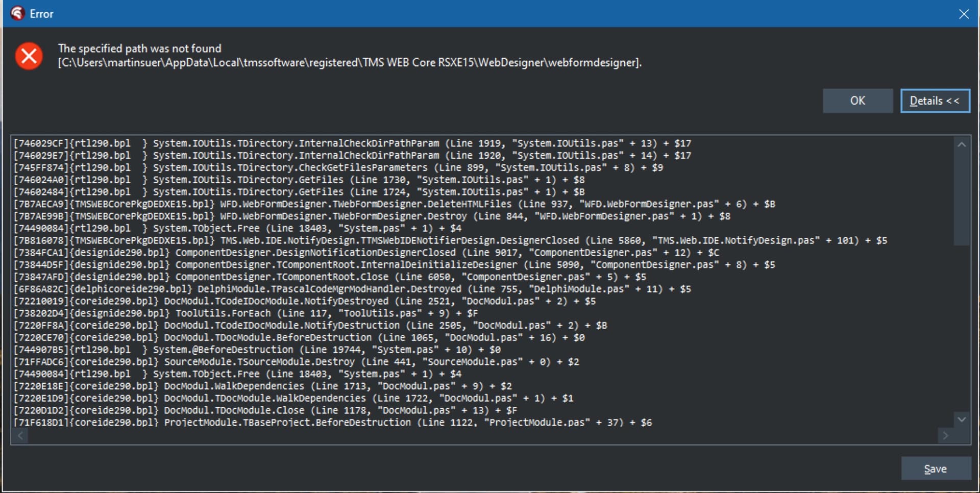Screen dimensions: 980x493
Task: Select the NotifyDestruction Line 2505 trace row
Action: pyautogui.click(x=310, y=326)
